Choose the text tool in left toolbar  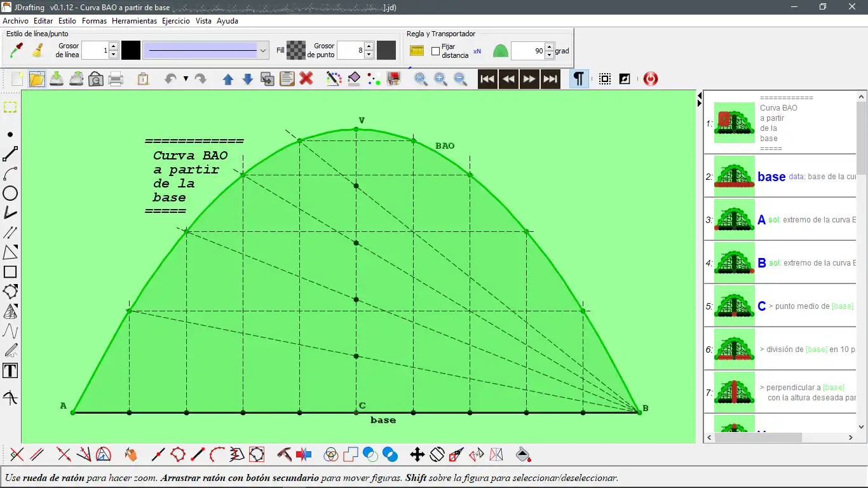pyautogui.click(x=10, y=371)
